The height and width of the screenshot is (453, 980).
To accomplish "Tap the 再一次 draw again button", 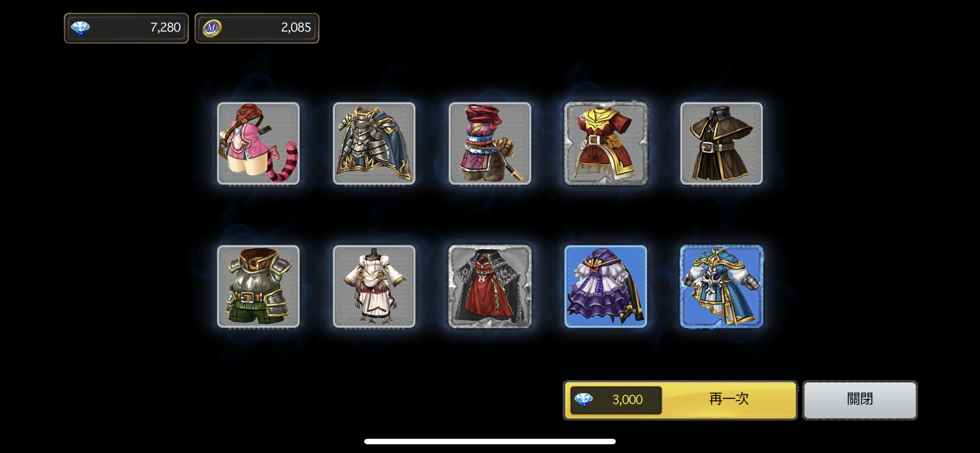I will 680,400.
